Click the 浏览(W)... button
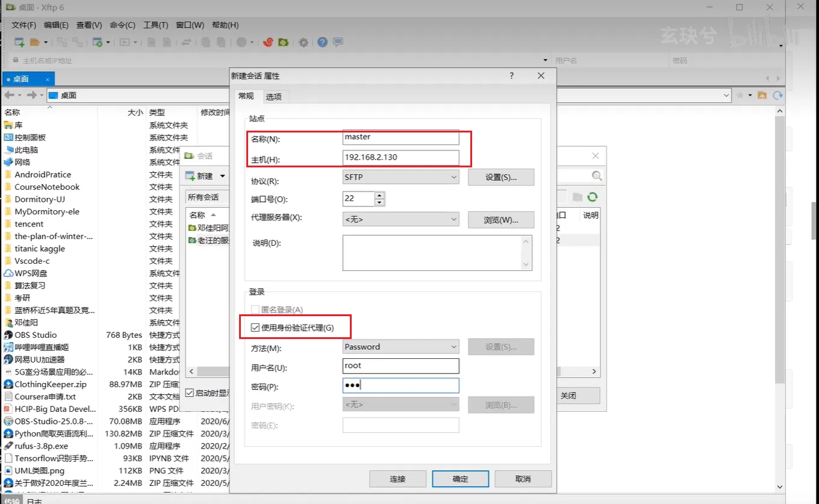Viewport: 819px width, 504px height. pos(501,220)
